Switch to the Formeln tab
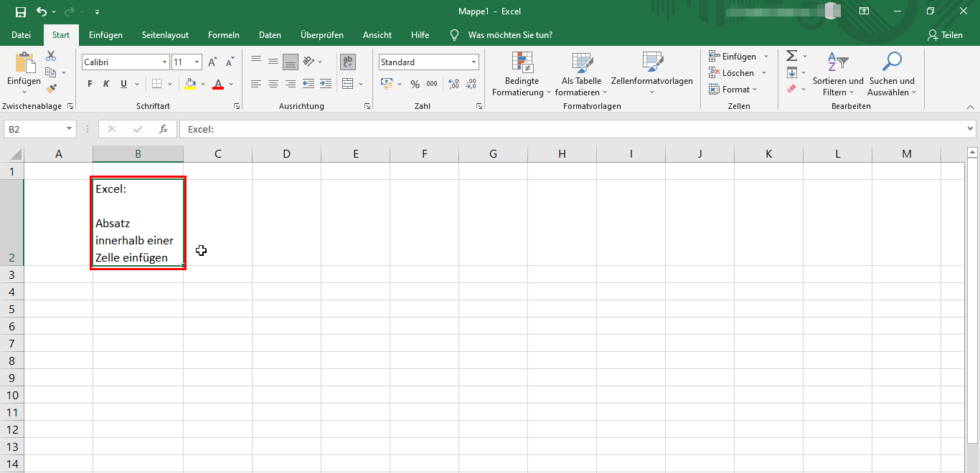The width and height of the screenshot is (980, 473). coord(224,35)
